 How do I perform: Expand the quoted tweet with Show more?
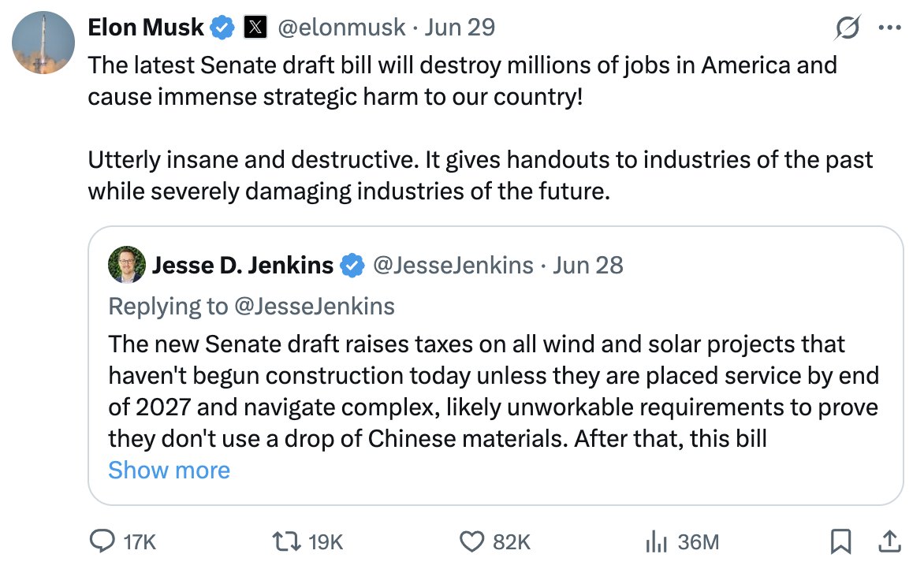coord(168,470)
